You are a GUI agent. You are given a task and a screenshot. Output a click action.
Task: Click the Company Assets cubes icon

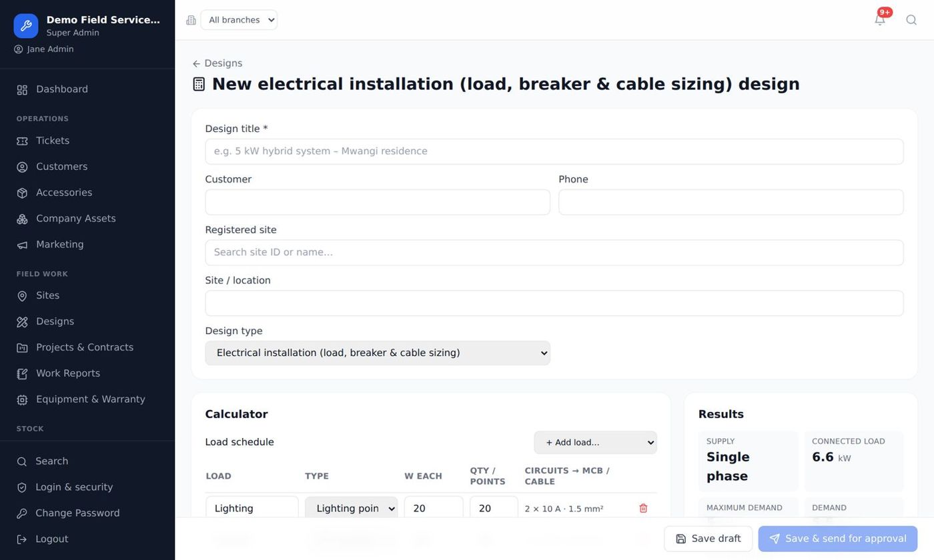22,219
